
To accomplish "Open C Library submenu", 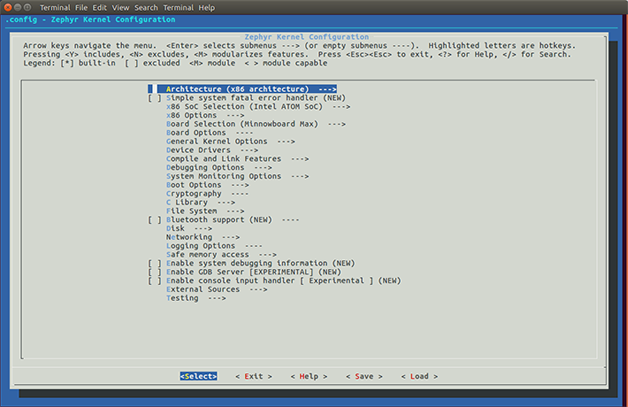I will pos(201,202).
